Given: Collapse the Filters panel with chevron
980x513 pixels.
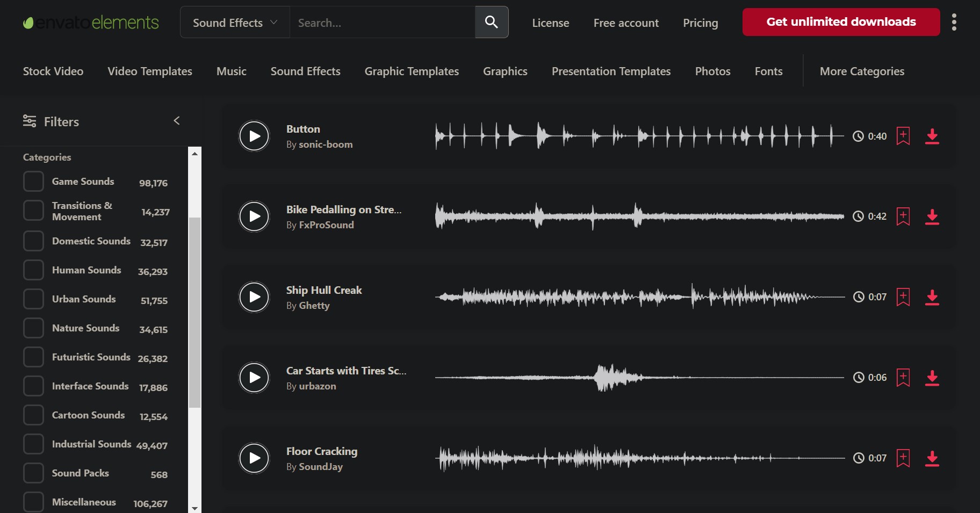Looking at the screenshot, I should [x=176, y=121].
